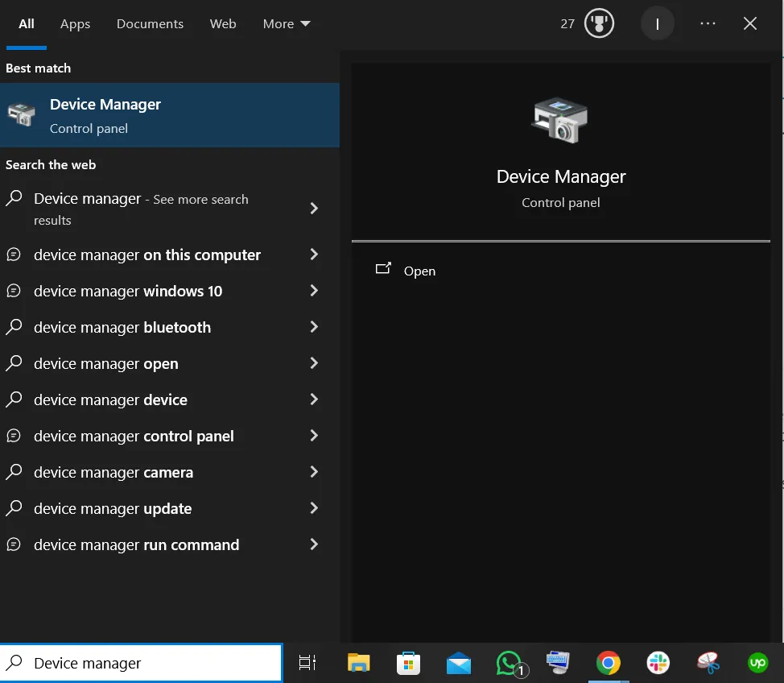Open the signed-in account avatar
The width and height of the screenshot is (784, 683).
pyautogui.click(x=658, y=23)
